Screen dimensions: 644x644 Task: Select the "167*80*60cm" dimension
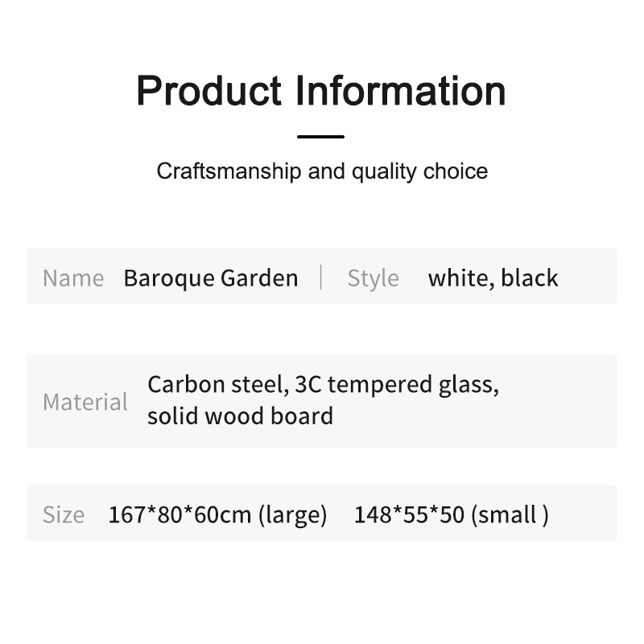pyautogui.click(x=180, y=514)
